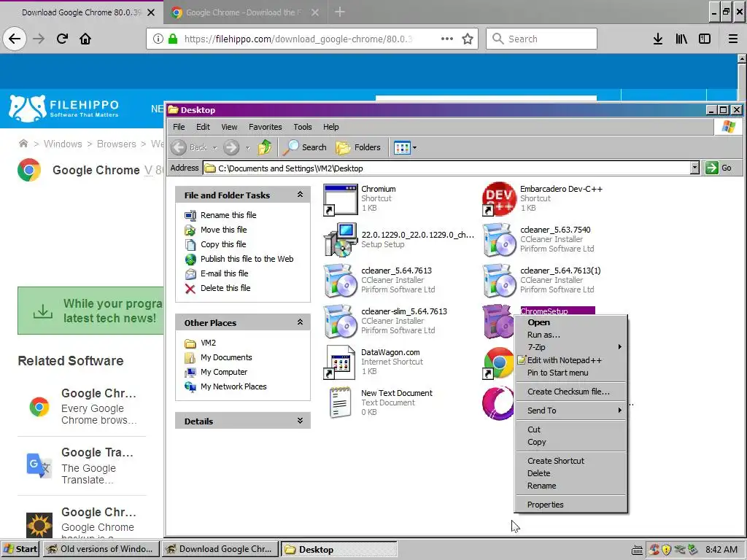Screen dimensions: 747x560
Task: Select ccleaner_5.64.7613(1) installer icon
Action: point(499,281)
